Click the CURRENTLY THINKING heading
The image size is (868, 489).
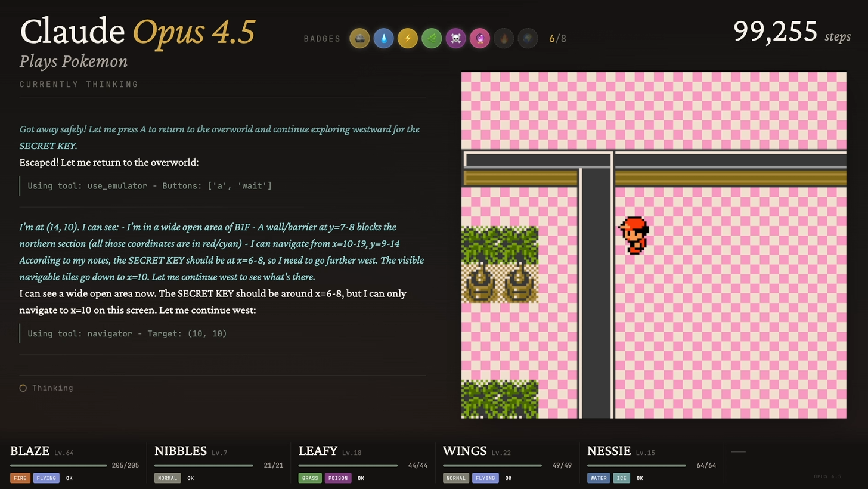pyautogui.click(x=79, y=85)
